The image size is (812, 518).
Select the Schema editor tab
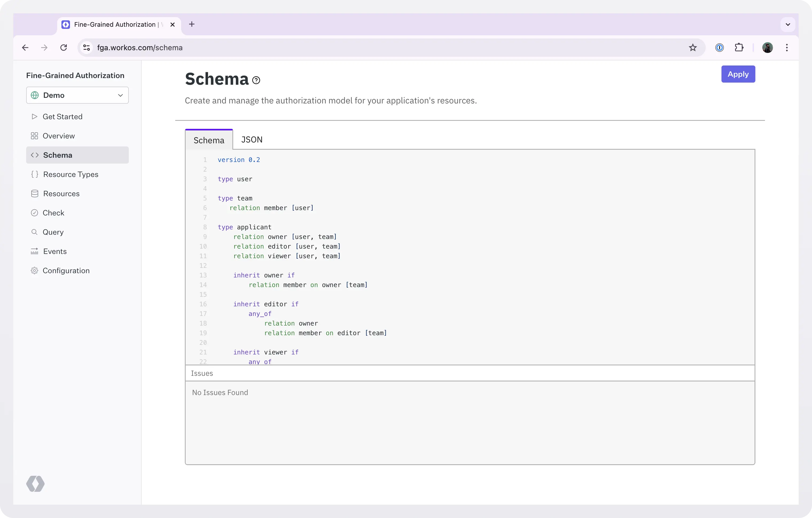[x=209, y=140]
